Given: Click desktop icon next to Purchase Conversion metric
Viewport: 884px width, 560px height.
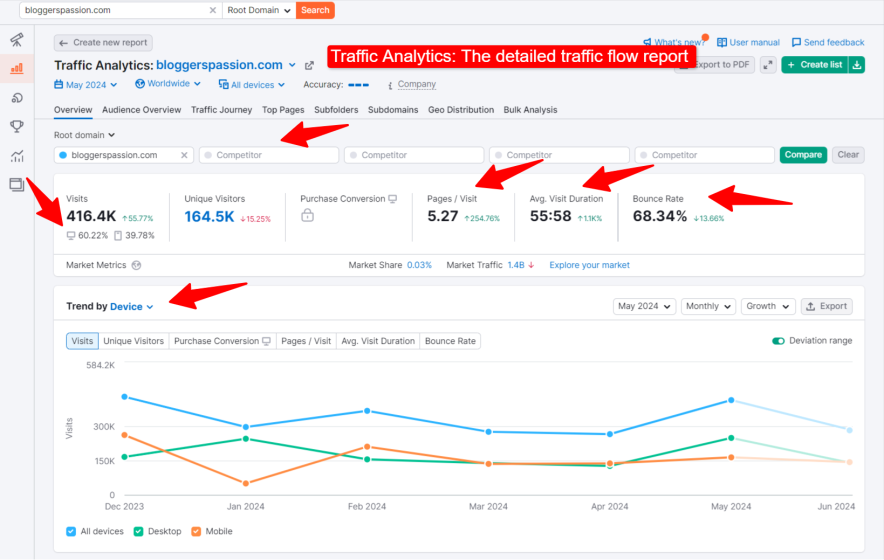Looking at the screenshot, I should [393, 199].
